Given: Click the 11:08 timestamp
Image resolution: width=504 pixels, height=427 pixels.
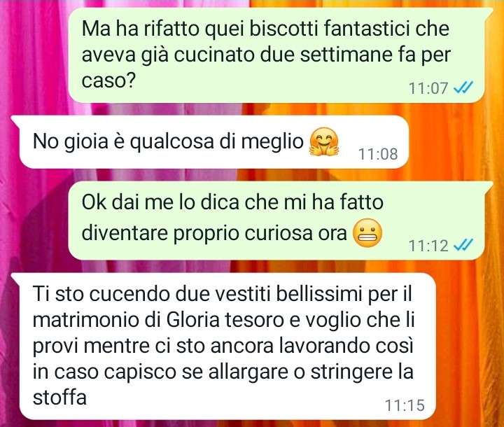Looking at the screenshot, I should (x=378, y=154).
